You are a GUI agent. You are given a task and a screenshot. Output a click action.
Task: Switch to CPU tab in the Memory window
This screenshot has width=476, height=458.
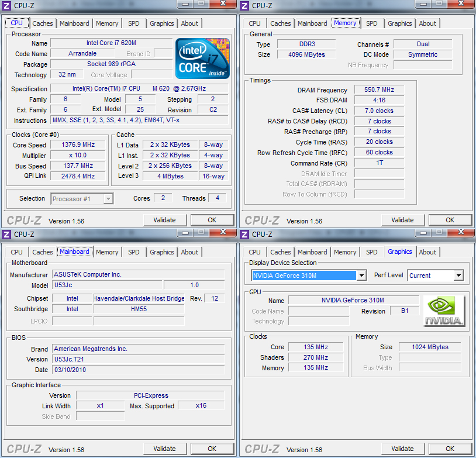pyautogui.click(x=254, y=23)
